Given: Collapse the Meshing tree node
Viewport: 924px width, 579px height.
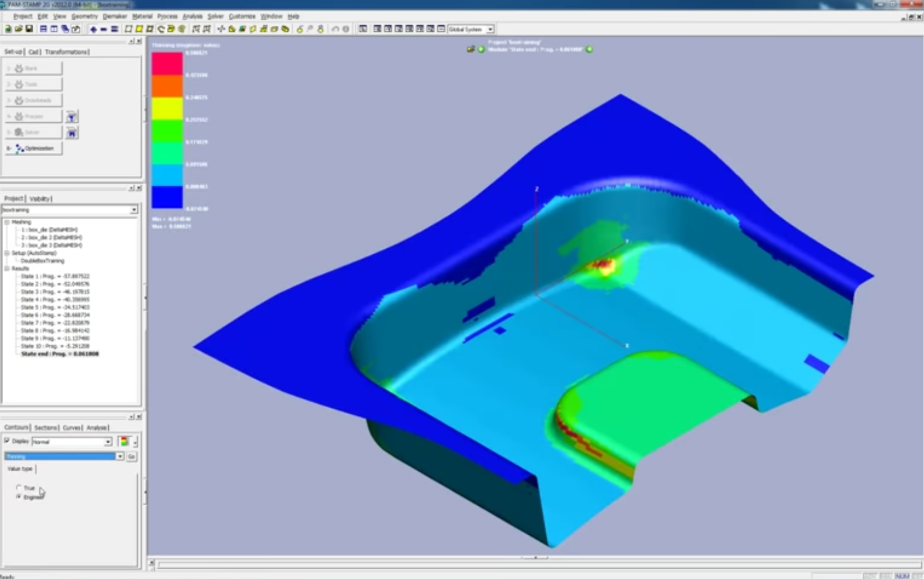Looking at the screenshot, I should point(7,222).
